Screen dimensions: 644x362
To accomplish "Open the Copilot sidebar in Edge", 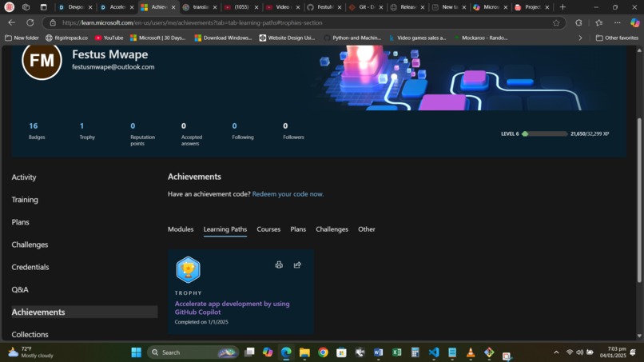I will click(x=635, y=22).
